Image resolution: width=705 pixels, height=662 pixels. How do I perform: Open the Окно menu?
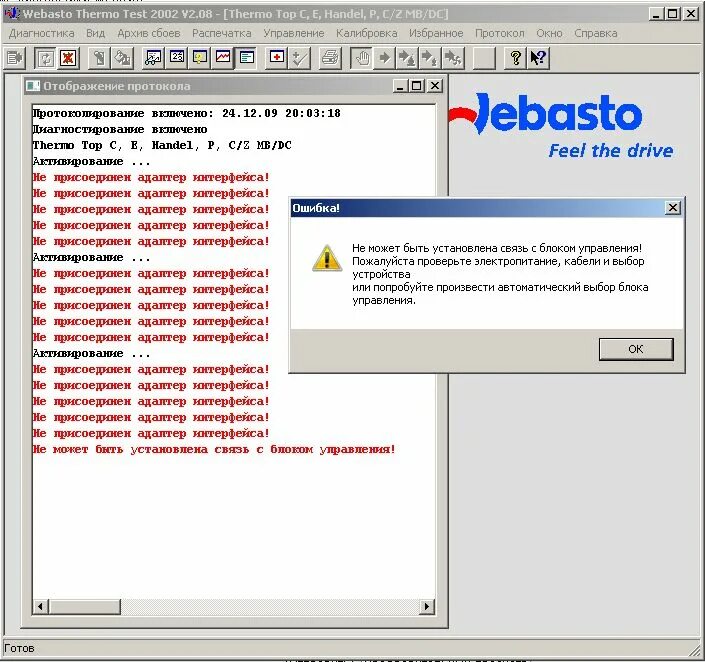coord(549,33)
